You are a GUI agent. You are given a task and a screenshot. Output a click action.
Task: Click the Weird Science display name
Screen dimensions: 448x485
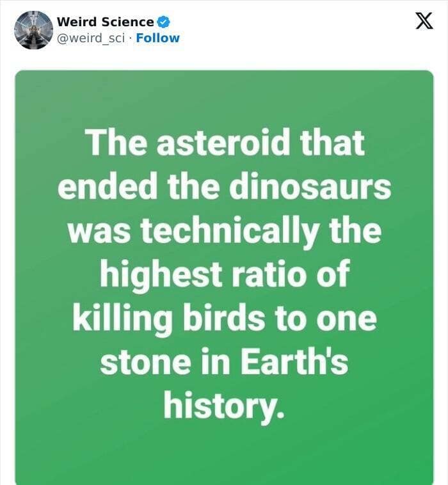(x=105, y=22)
